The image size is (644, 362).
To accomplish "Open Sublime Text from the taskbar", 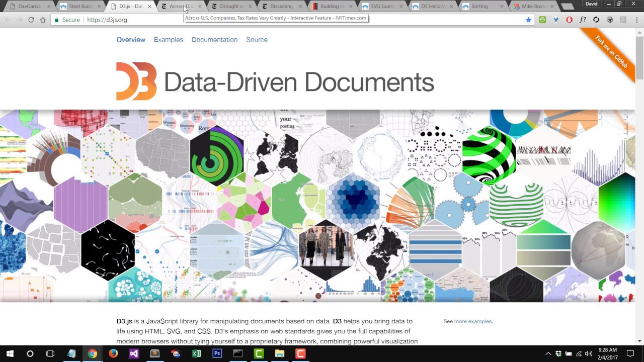I will pos(155,353).
